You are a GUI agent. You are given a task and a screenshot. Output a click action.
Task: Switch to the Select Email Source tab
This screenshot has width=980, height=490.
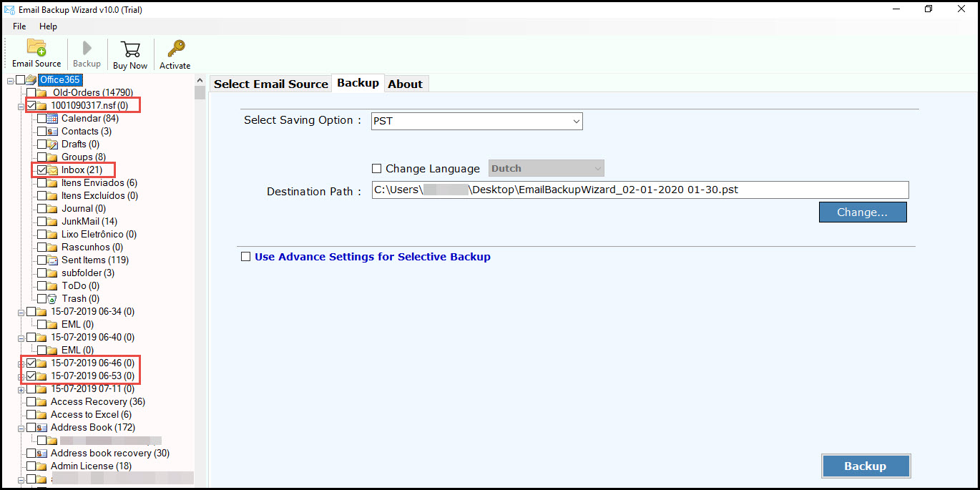[x=271, y=84]
